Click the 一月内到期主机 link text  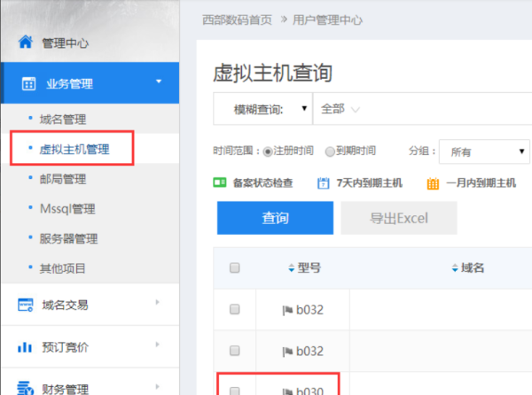(x=481, y=183)
